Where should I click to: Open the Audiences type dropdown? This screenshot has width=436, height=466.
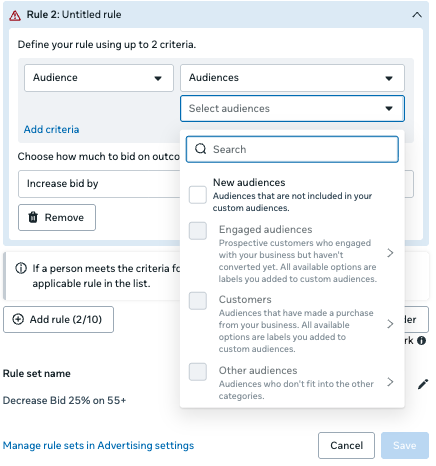tap(292, 78)
